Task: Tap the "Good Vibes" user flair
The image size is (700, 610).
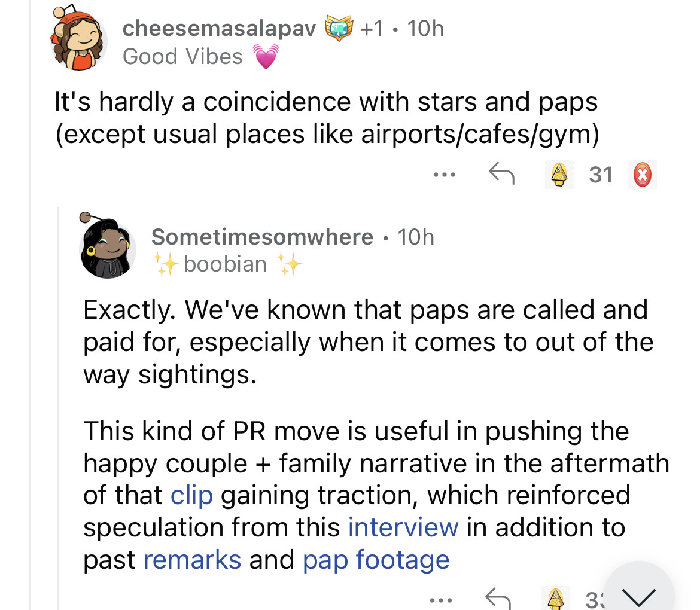Action: 183,56
